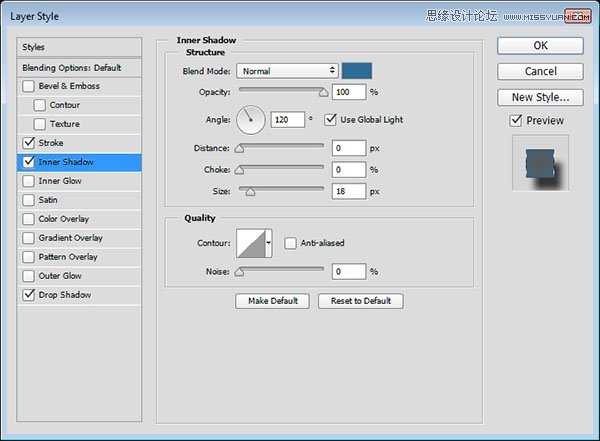Uncheck the Stroke effect checkbox

click(28, 143)
